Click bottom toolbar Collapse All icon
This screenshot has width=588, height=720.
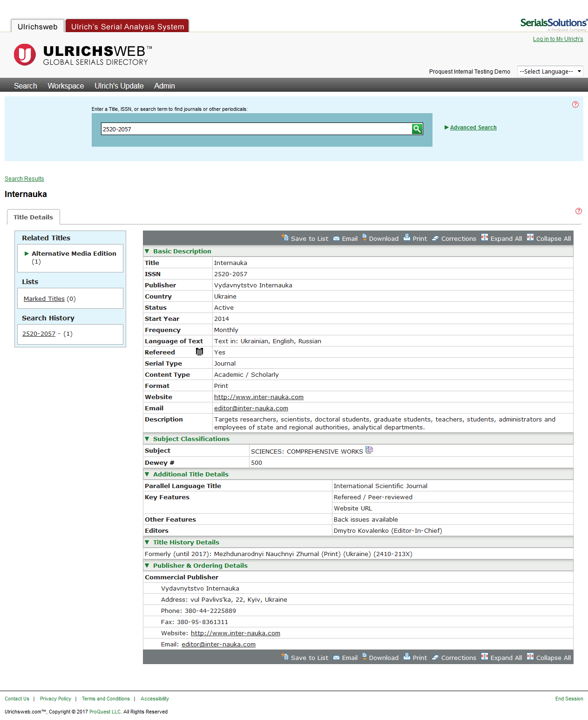(x=530, y=657)
